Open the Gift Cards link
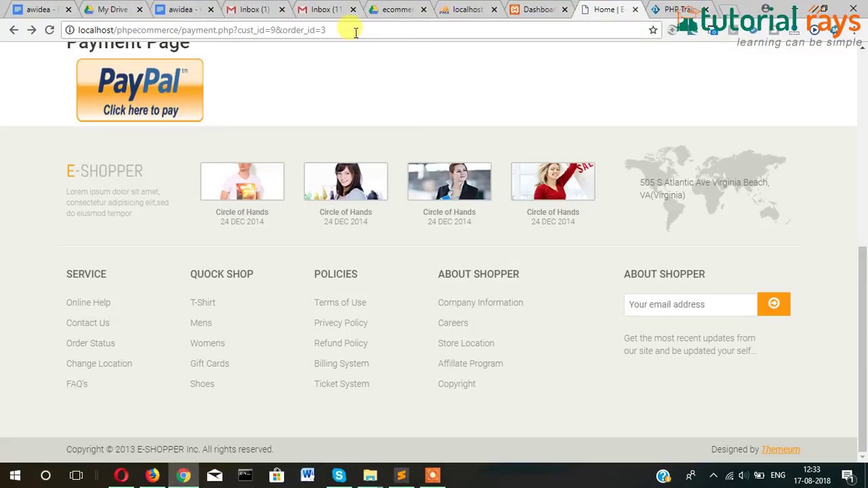868x488 pixels. [210, 363]
